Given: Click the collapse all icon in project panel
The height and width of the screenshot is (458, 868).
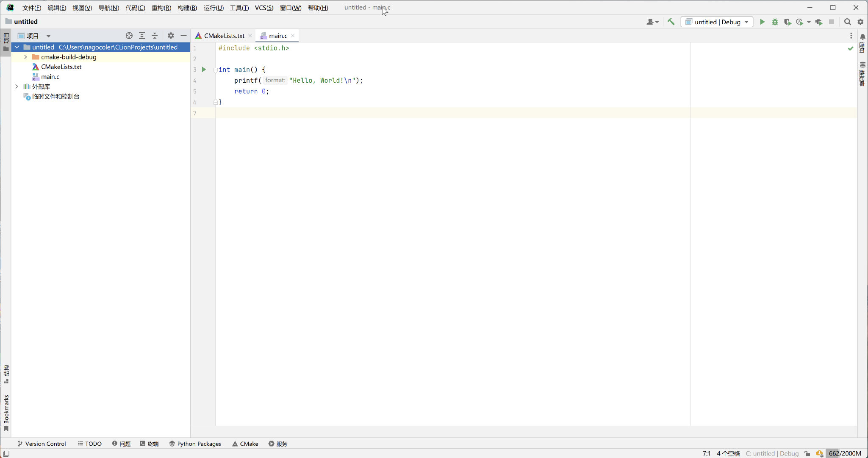Looking at the screenshot, I should [x=155, y=36].
